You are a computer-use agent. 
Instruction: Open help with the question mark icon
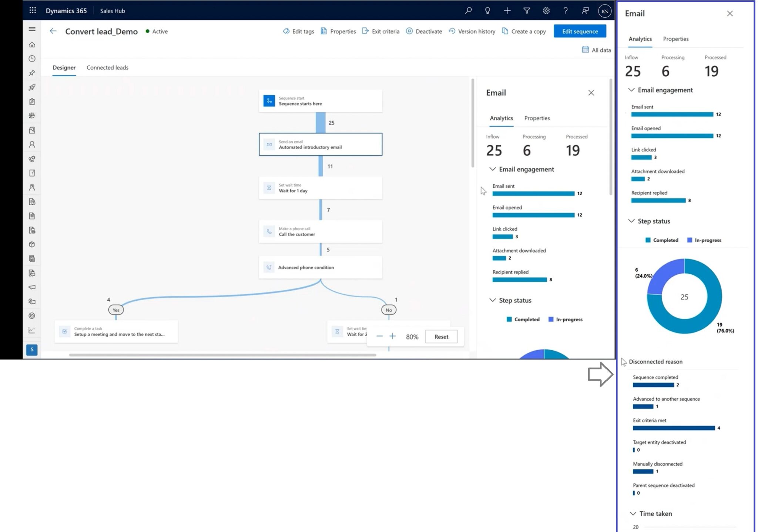pos(566,11)
